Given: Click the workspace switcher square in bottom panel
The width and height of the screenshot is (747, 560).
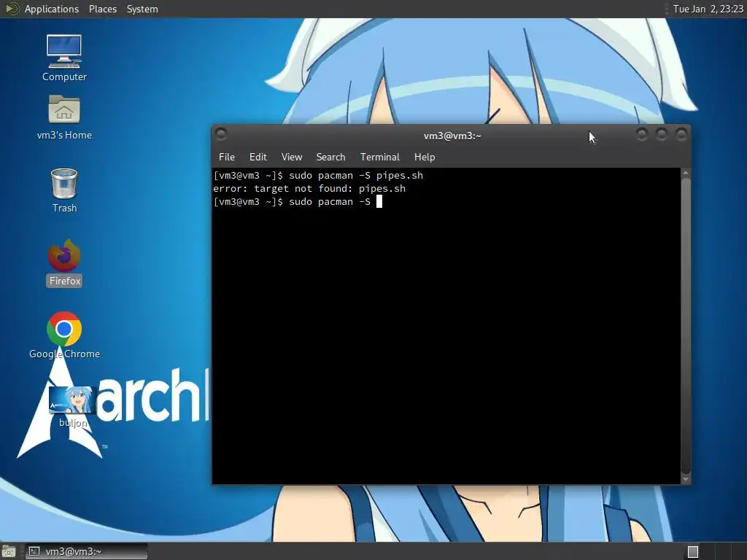Looking at the screenshot, I should click(693, 551).
